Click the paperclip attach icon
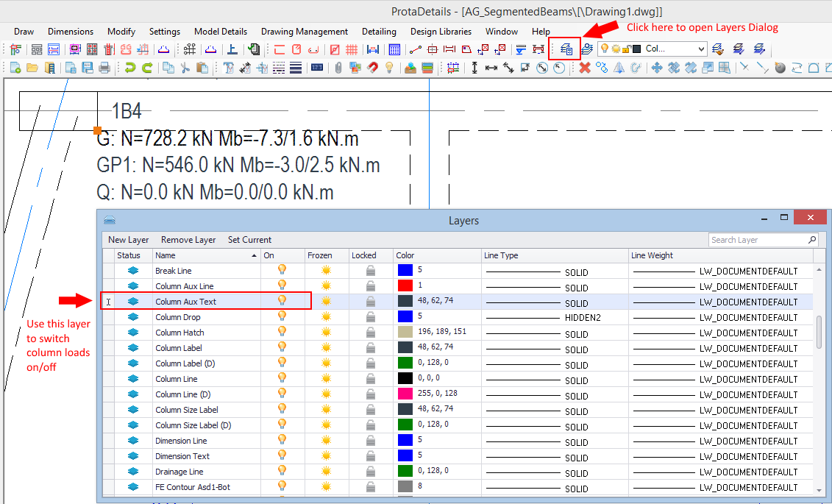This screenshot has width=832, height=504. [x=338, y=68]
